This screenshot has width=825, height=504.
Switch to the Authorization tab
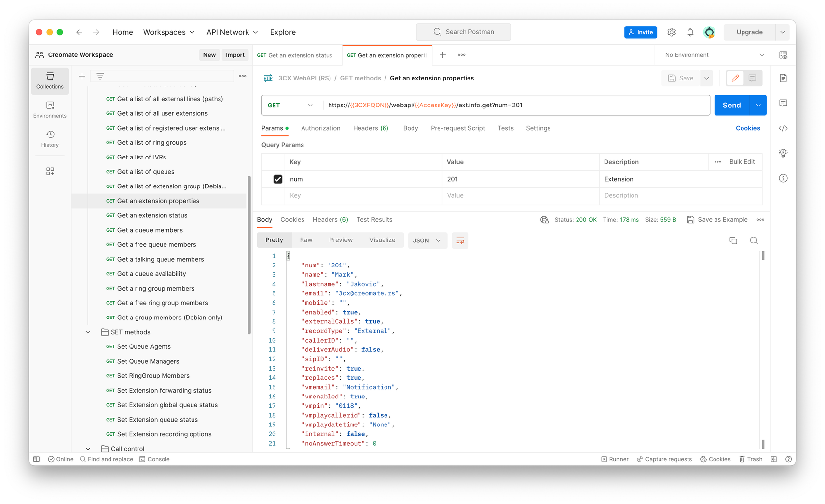(x=321, y=128)
